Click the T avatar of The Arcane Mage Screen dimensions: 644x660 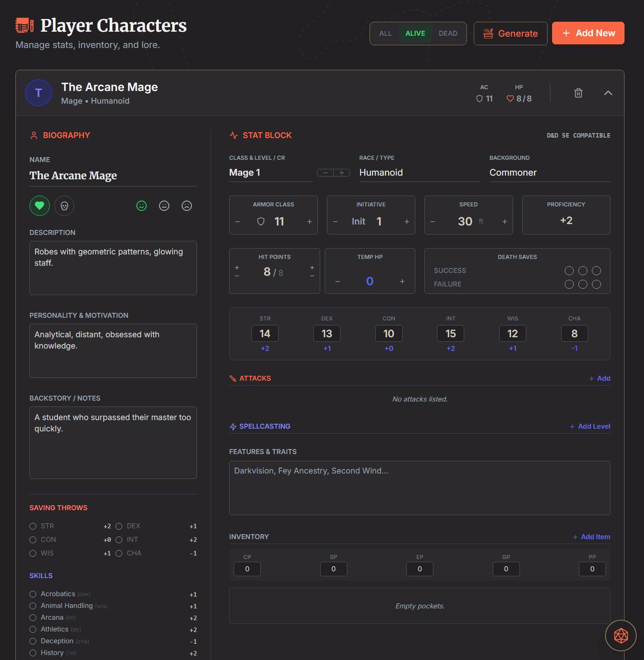pos(38,93)
